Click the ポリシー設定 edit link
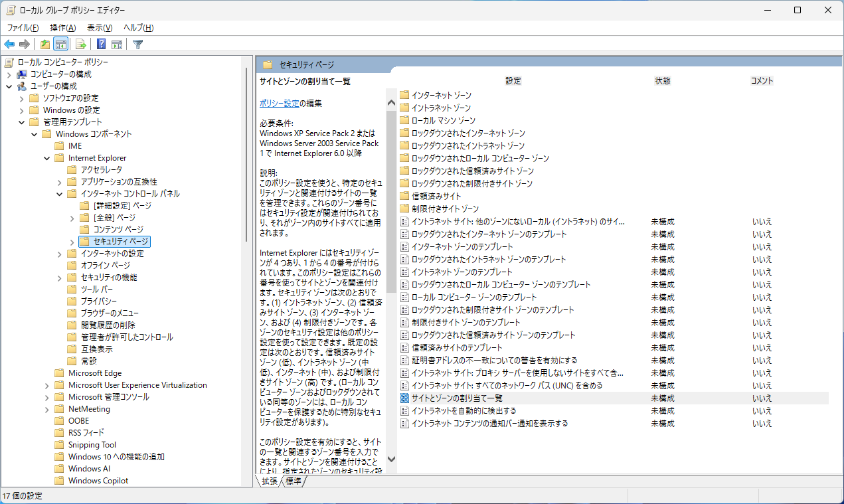 pyautogui.click(x=279, y=103)
